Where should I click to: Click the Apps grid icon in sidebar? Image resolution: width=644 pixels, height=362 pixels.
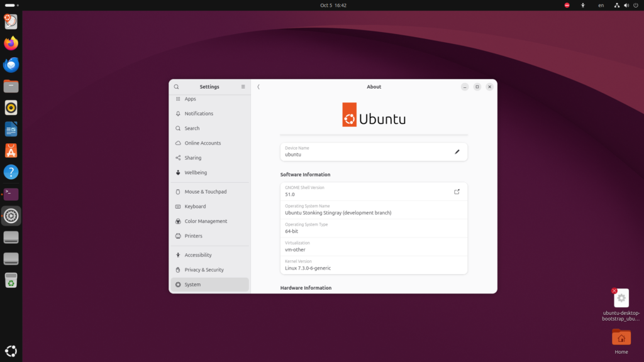(178, 99)
